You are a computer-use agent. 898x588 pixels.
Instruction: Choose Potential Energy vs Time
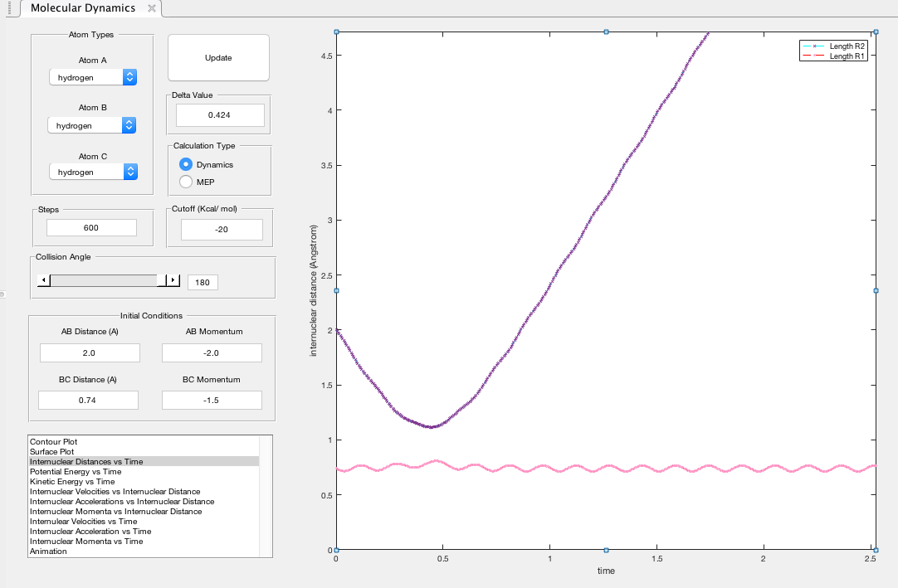click(x=144, y=471)
